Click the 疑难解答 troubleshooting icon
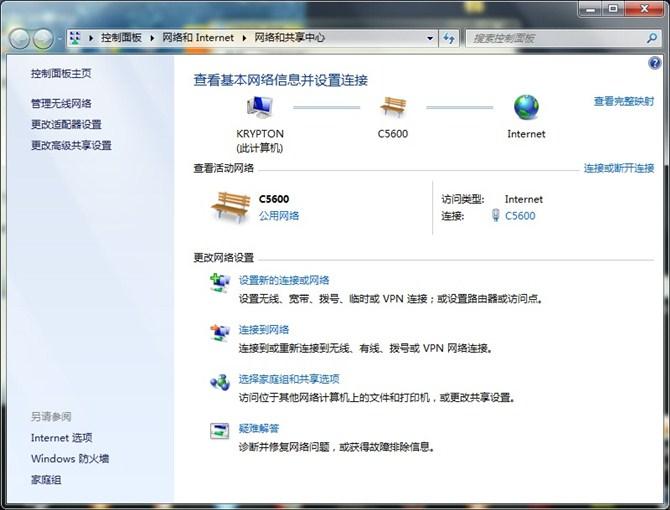The image size is (670, 510). click(x=219, y=431)
